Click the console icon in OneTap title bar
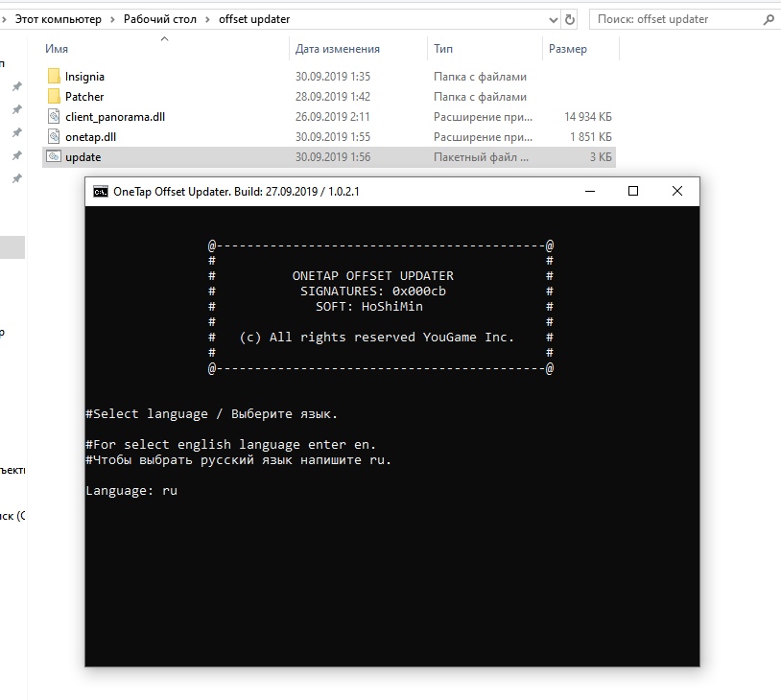 coord(100,192)
